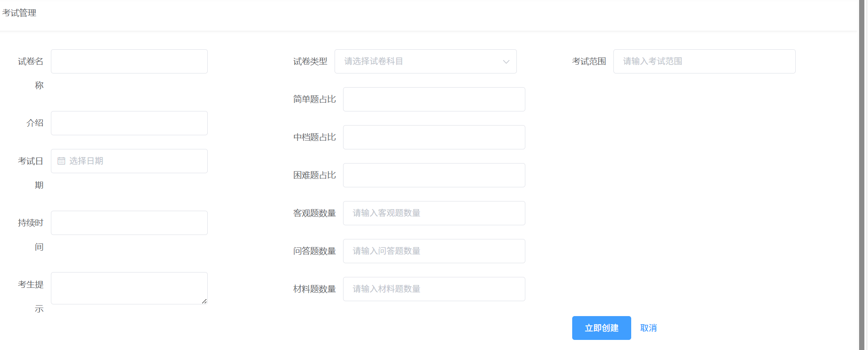Focus the 困难题占比 input field
Viewport: 868px width, 350px height.
tap(434, 175)
